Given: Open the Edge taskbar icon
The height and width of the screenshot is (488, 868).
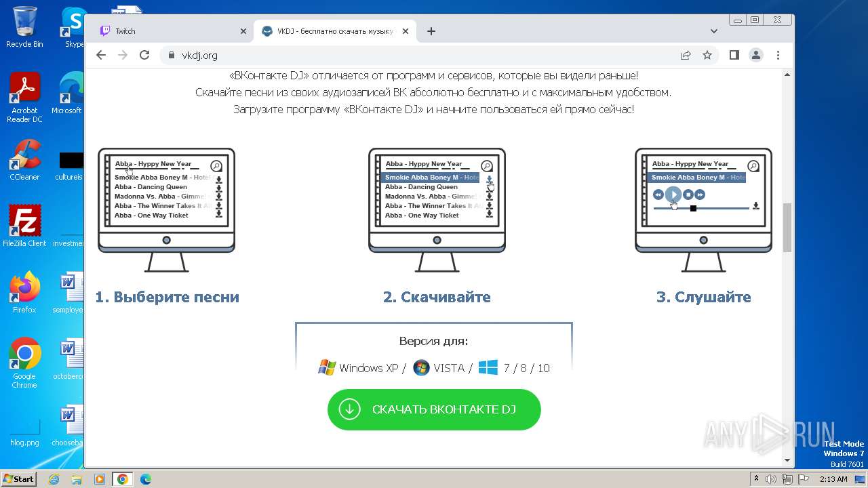Looking at the screenshot, I should tap(145, 479).
